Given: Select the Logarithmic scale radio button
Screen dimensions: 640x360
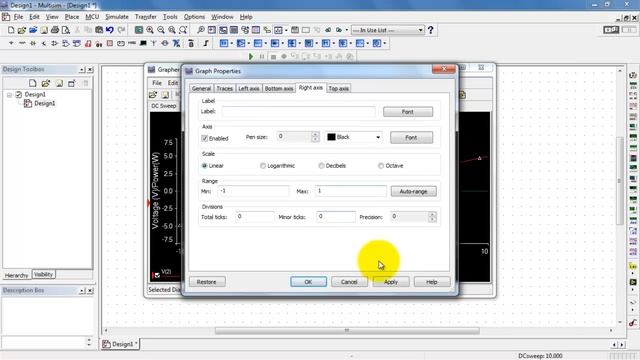Looking at the screenshot, I should tap(263, 166).
